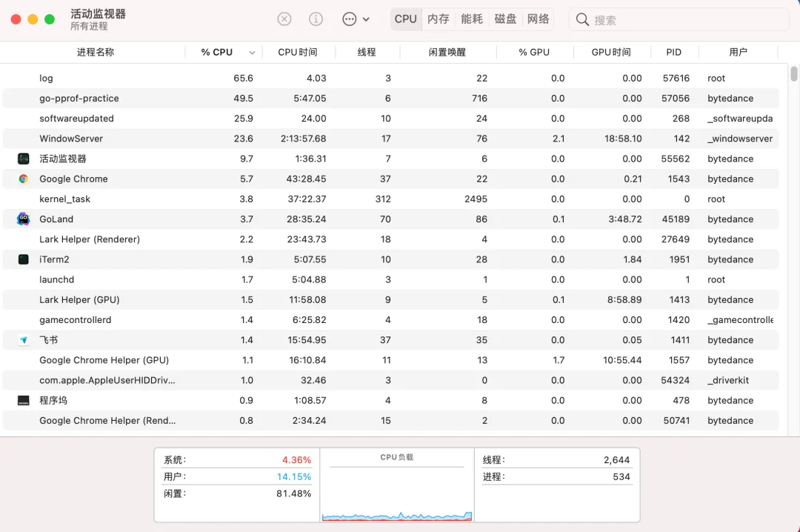Click the 闲置 81.48% value

pyautogui.click(x=294, y=493)
